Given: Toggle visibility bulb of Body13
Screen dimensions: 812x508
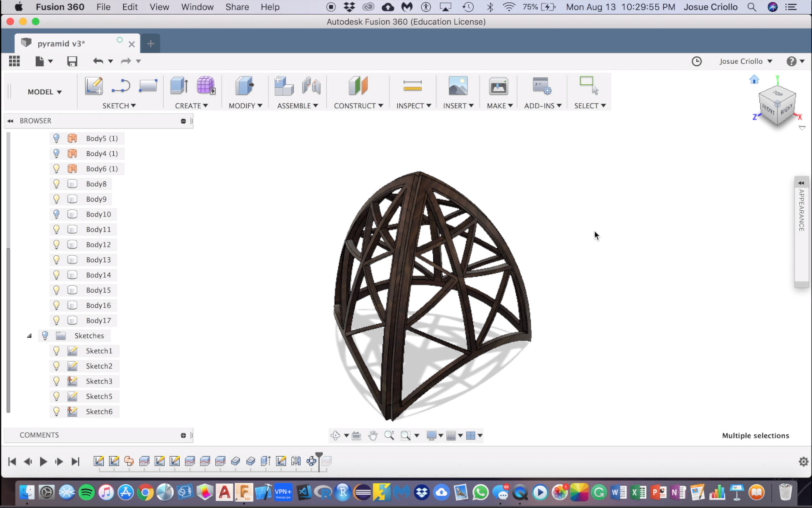Looking at the screenshot, I should pos(56,260).
